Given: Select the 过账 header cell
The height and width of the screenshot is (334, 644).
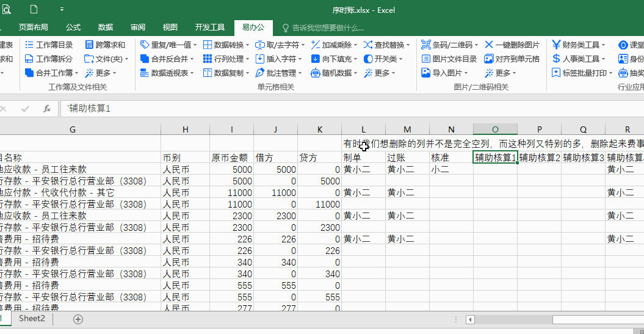Looking at the screenshot, I should pyautogui.click(x=407, y=158).
